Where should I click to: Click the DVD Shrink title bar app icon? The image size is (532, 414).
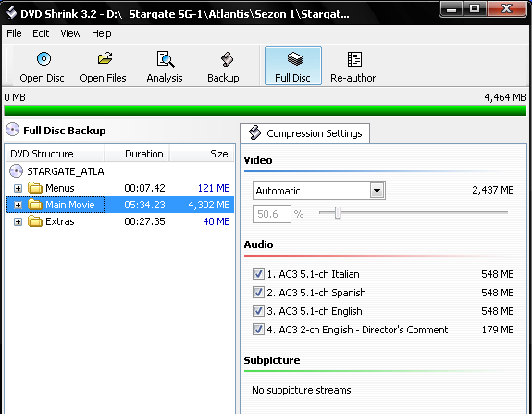pyautogui.click(x=12, y=13)
